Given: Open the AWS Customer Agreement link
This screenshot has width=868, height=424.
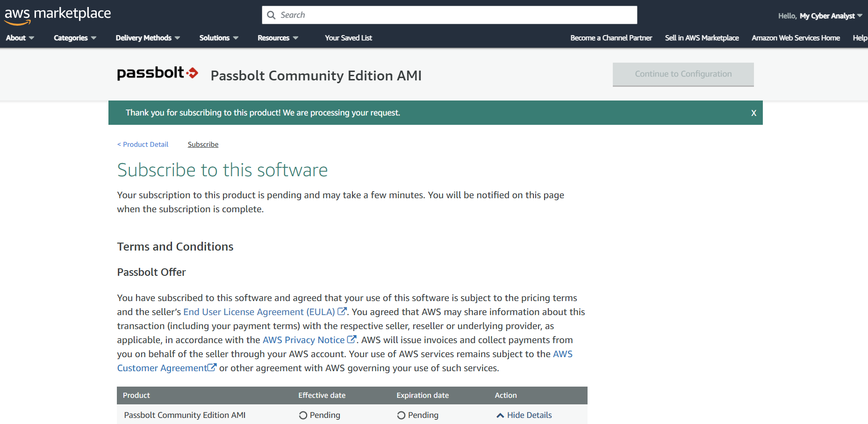Looking at the screenshot, I should click(x=162, y=368).
